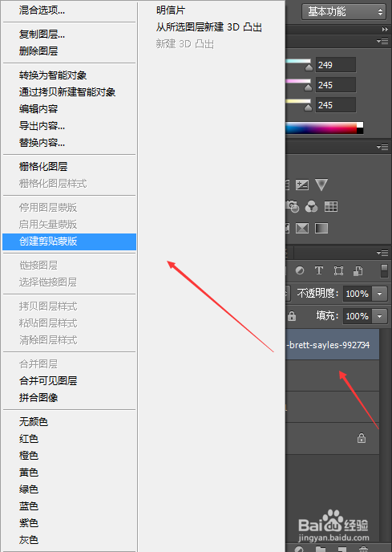Click the yellow slider handle
This screenshot has width=392, height=552.
pyautogui.click(x=309, y=108)
